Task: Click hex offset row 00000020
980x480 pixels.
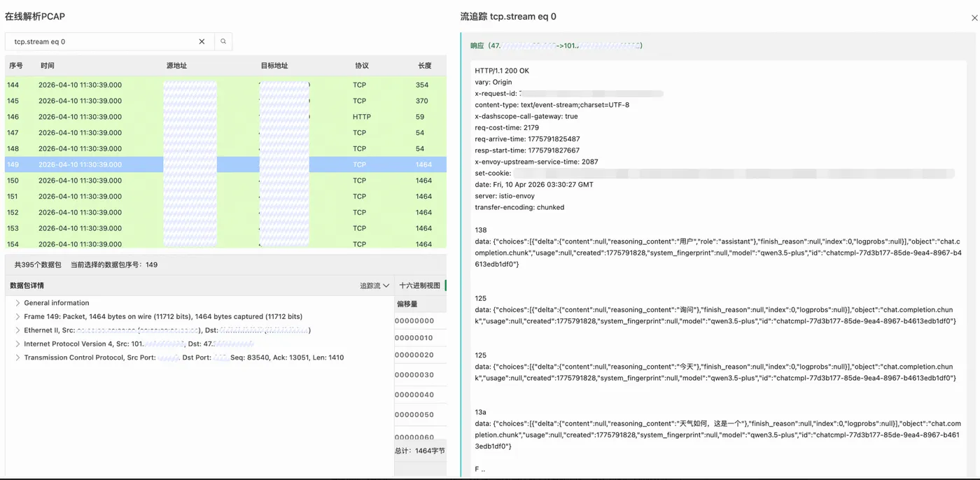Action: (420, 355)
